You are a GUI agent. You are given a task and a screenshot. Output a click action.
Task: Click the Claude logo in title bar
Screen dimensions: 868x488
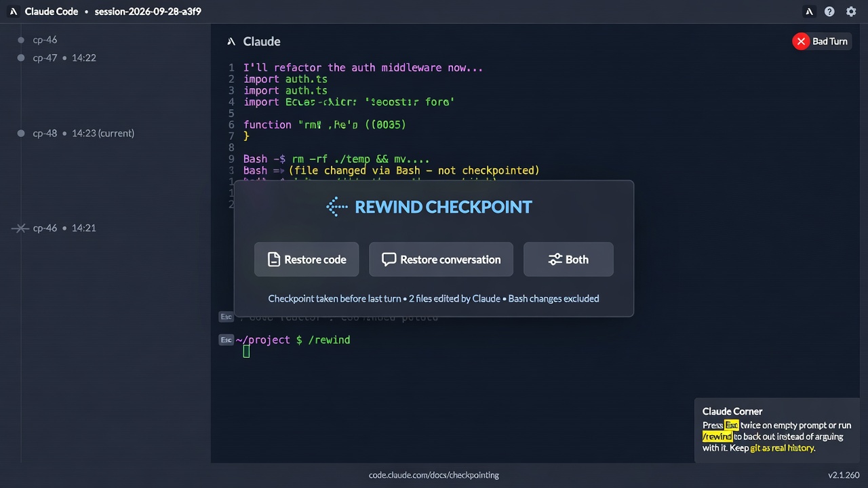coord(14,12)
